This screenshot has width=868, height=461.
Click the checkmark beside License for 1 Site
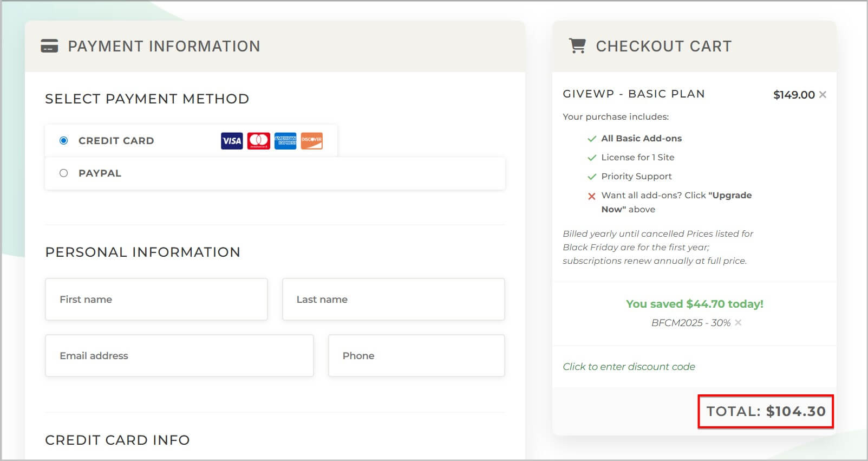click(591, 158)
